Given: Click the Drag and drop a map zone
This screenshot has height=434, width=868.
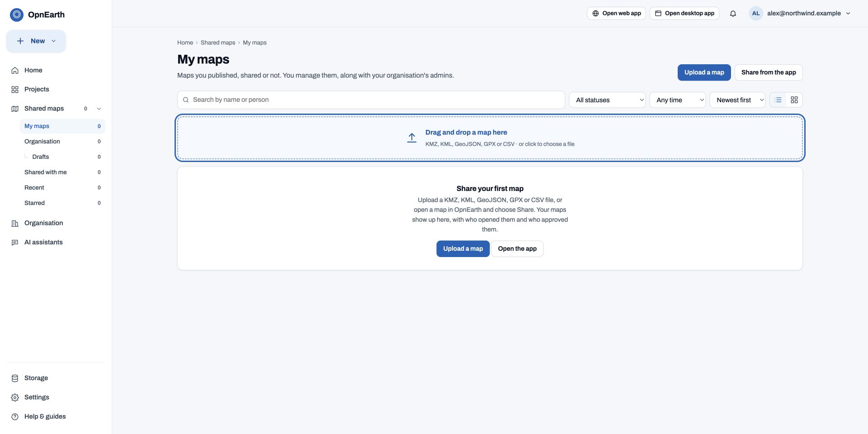Looking at the screenshot, I should pos(490,138).
